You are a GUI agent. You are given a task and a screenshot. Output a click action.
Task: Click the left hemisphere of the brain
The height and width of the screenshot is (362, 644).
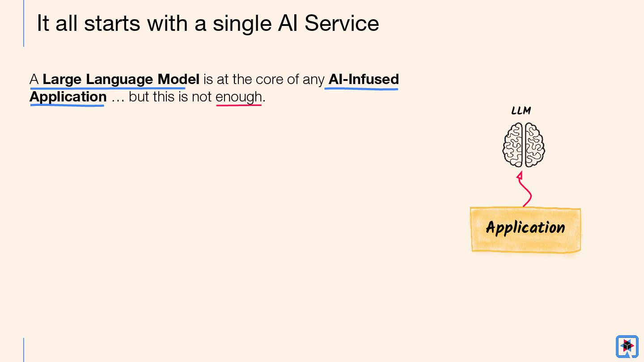(x=513, y=145)
